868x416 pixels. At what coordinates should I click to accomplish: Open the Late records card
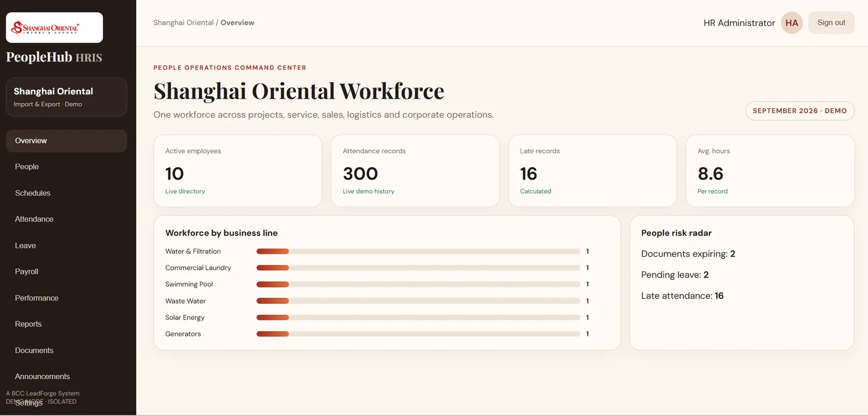(x=593, y=171)
